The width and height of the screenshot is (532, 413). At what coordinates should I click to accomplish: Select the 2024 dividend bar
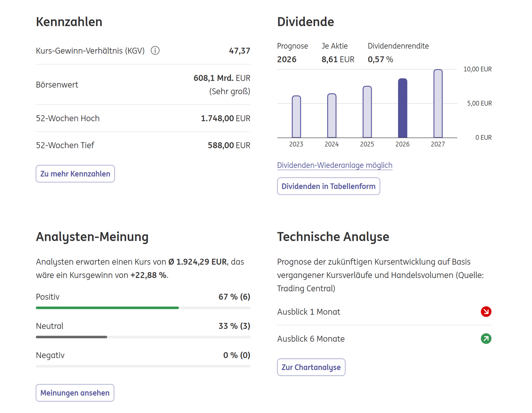click(332, 116)
